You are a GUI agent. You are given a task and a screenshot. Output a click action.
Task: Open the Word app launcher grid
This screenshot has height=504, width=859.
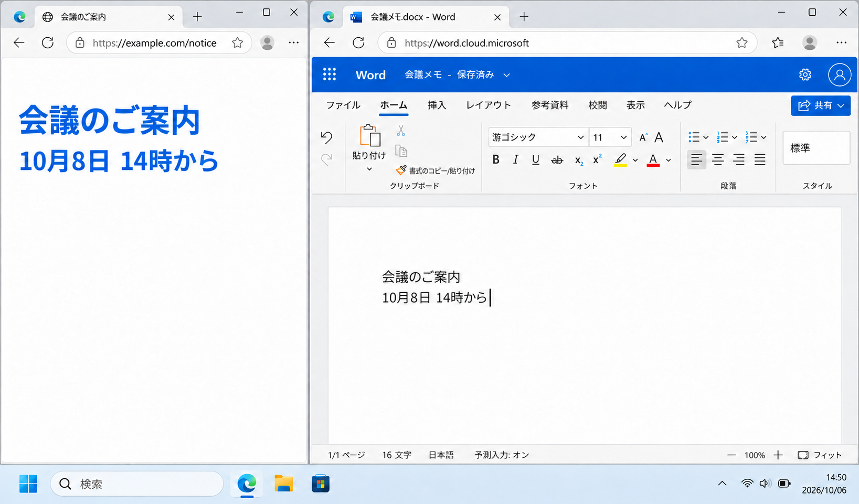coord(329,74)
